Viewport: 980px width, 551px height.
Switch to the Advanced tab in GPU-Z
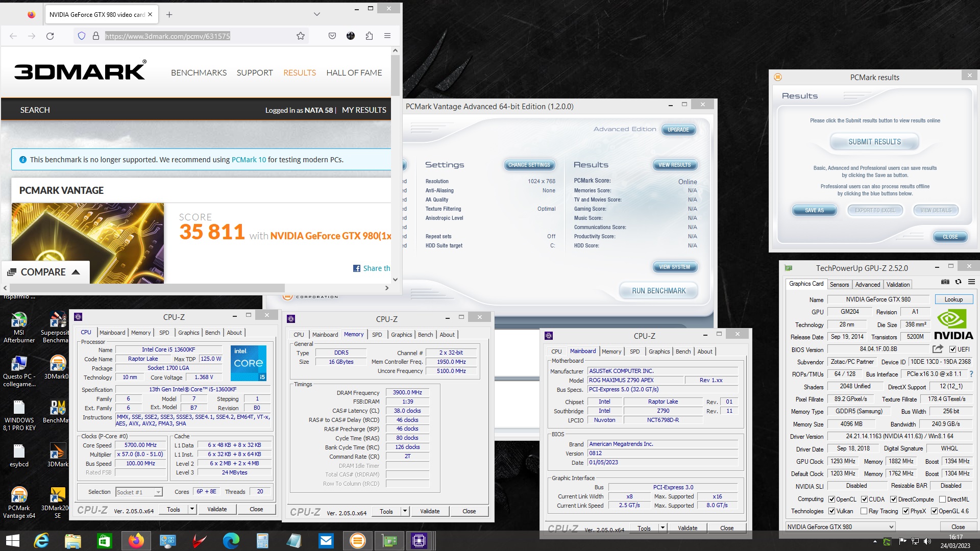pyautogui.click(x=868, y=285)
